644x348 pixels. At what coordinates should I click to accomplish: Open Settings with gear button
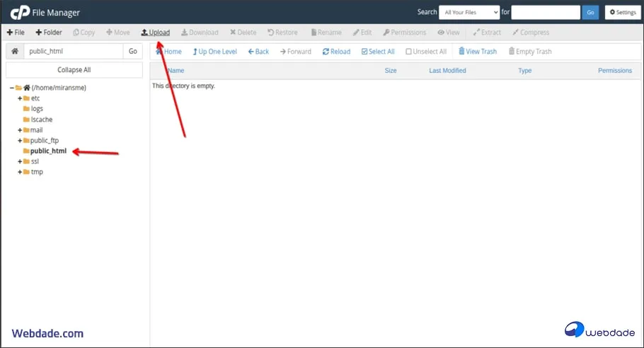point(623,13)
